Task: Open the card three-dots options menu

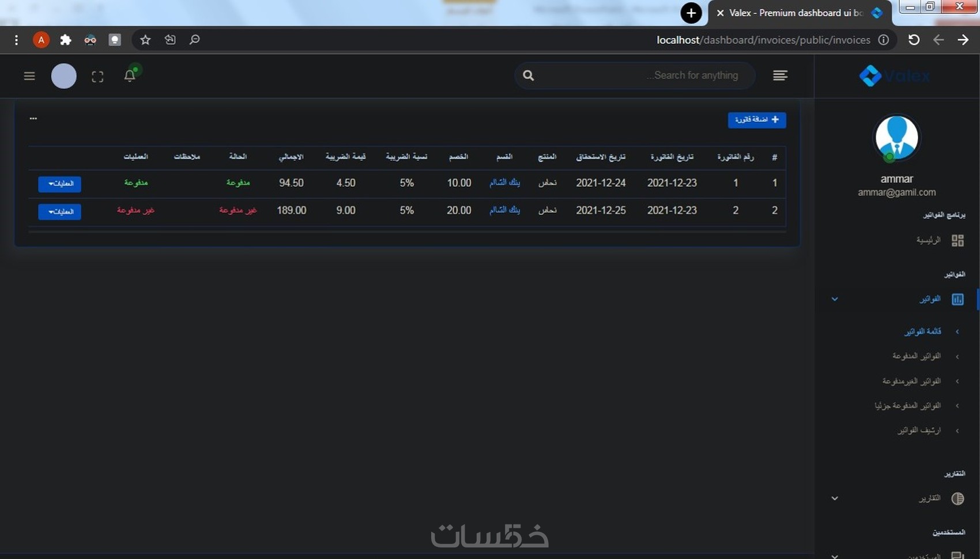Action: pos(33,118)
